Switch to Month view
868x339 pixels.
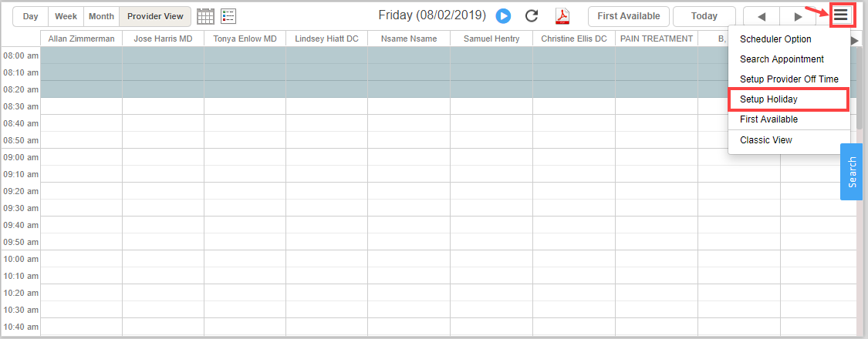tap(101, 16)
